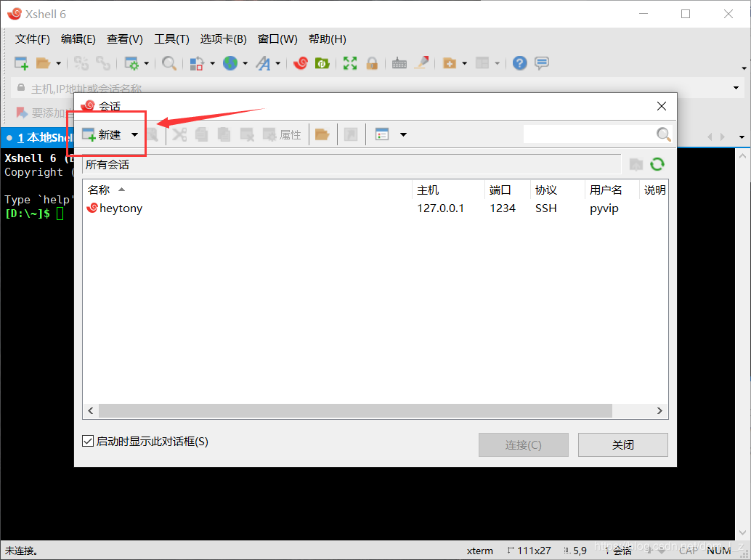Image resolution: width=751 pixels, height=560 pixels.
Task: Open the font dropdown arrow
Action: tap(277, 63)
